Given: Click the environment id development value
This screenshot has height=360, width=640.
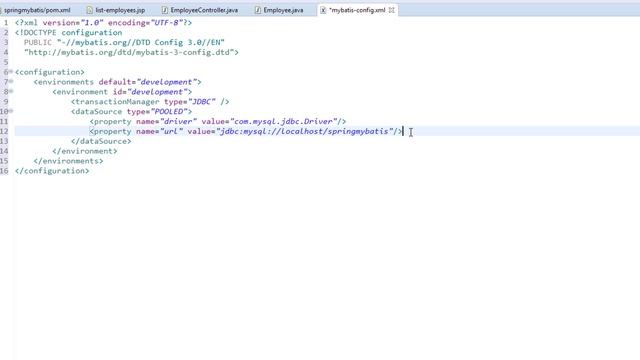Looking at the screenshot, I should point(157,92).
